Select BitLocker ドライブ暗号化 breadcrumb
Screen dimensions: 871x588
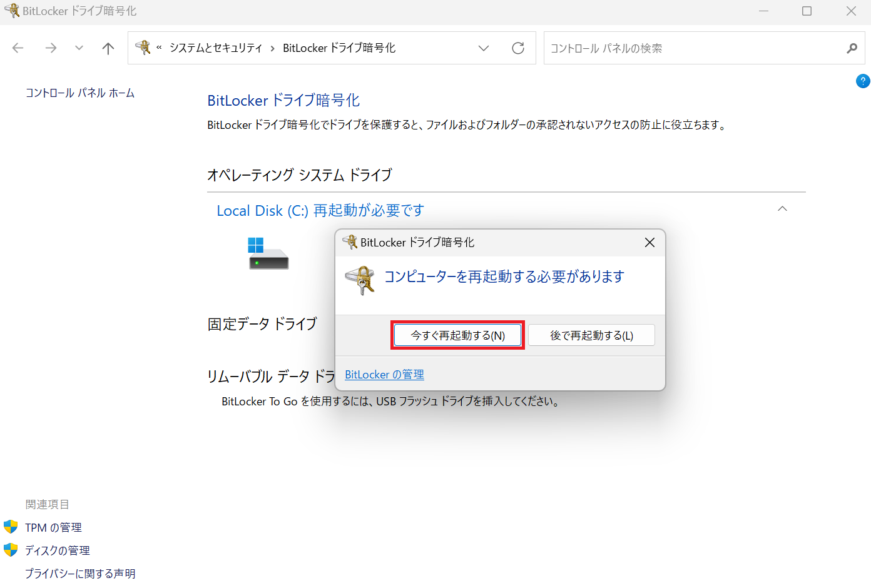pyautogui.click(x=339, y=48)
